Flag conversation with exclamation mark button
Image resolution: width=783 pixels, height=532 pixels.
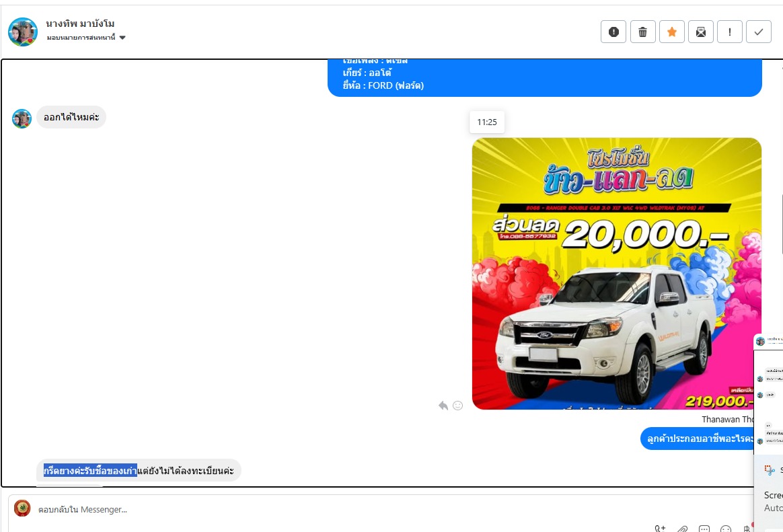point(729,32)
